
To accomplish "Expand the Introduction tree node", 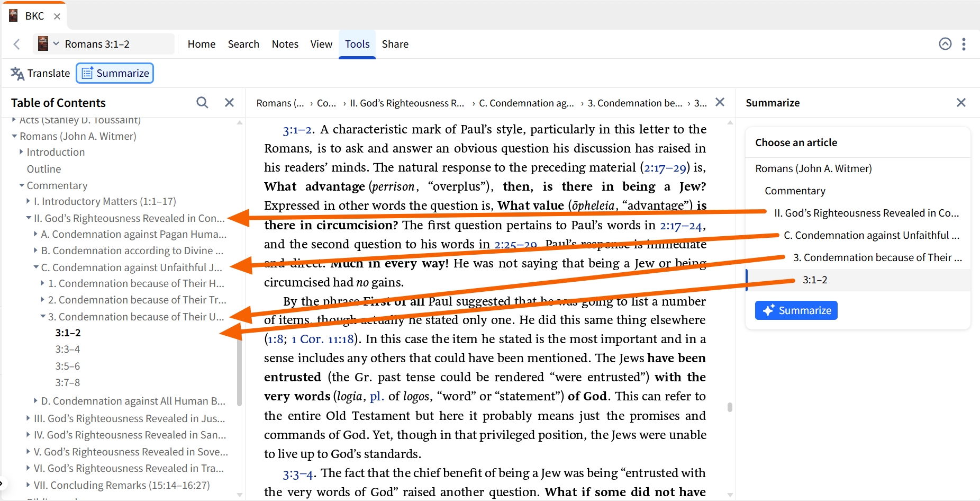I will (21, 152).
